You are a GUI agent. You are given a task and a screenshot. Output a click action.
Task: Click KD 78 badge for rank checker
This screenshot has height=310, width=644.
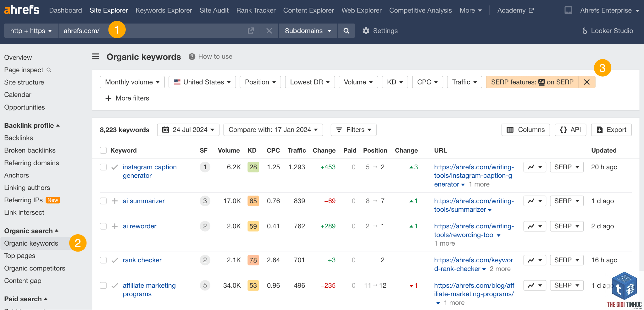tap(253, 260)
